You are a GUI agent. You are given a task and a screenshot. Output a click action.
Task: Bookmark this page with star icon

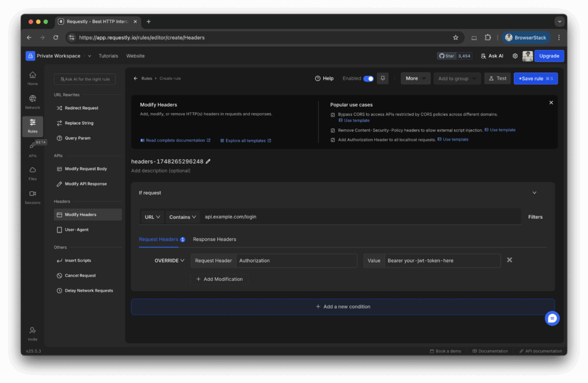tap(455, 37)
